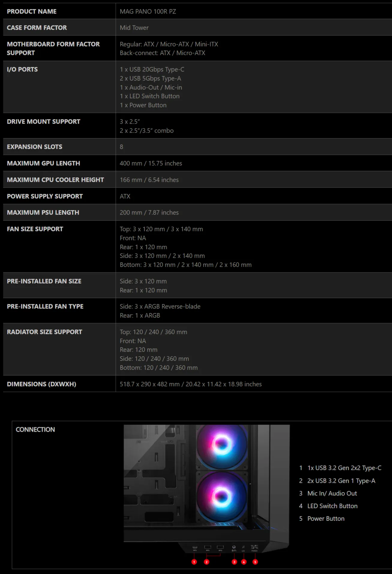
Task: Click the 'LED Switch Button' legend entry
Action: click(332, 506)
